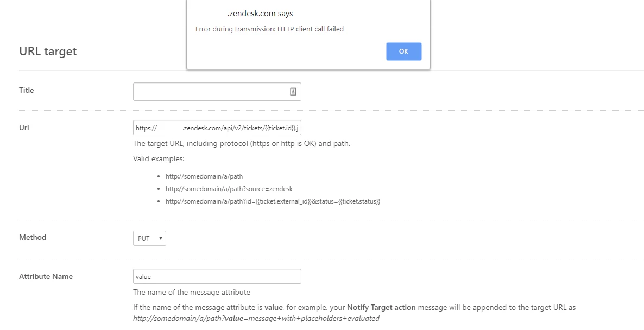Click the Title label
Image resolution: width=644 pixels, height=330 pixels.
26,90
